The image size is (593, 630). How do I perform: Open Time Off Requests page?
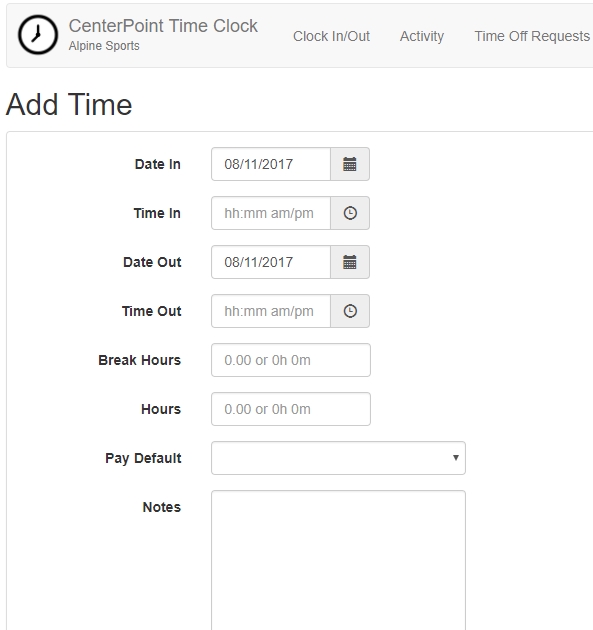click(532, 36)
